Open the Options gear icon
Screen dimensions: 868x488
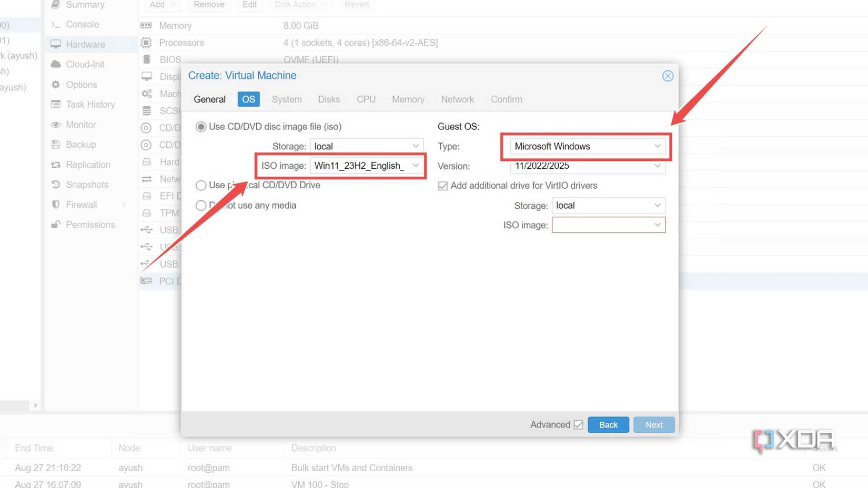[56, 84]
